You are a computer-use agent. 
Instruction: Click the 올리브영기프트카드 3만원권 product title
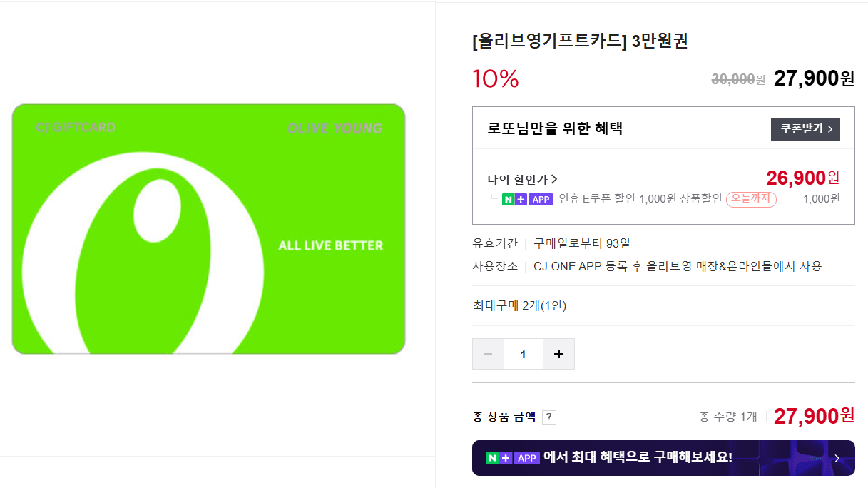580,41
